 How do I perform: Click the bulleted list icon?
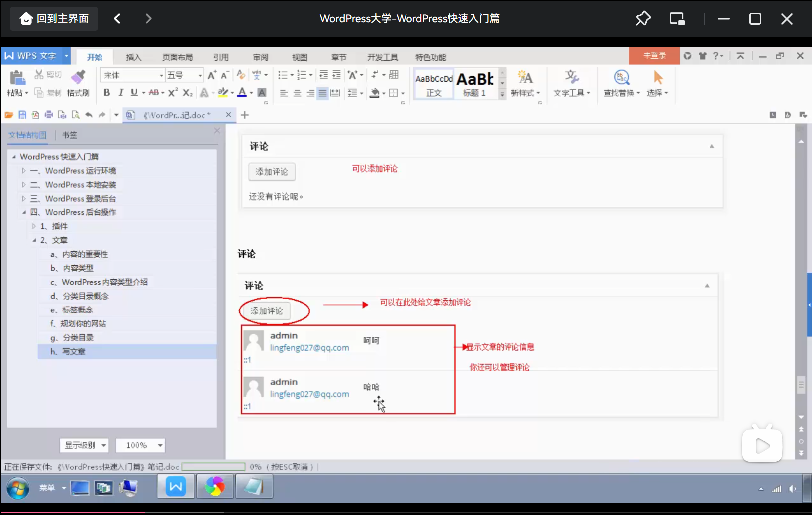click(x=283, y=75)
